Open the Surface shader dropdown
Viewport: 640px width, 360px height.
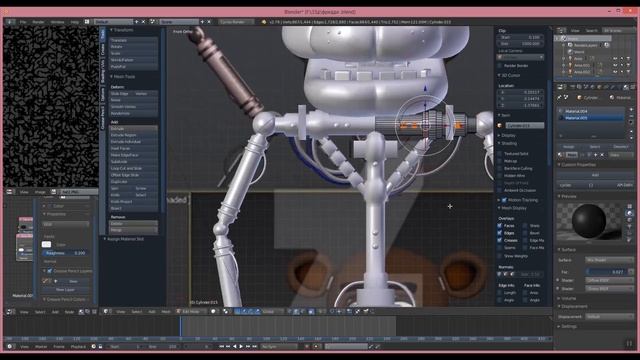[609, 260]
